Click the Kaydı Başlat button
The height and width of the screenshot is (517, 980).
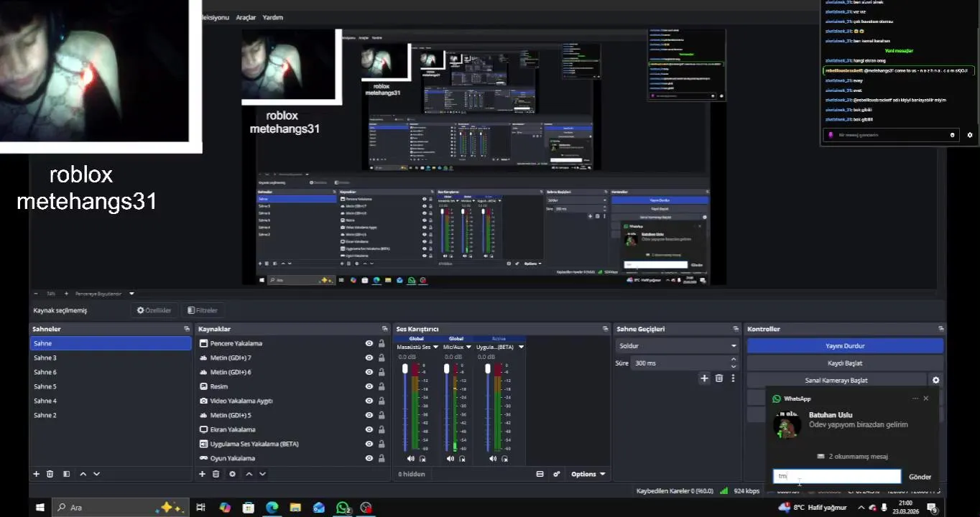[x=845, y=363]
